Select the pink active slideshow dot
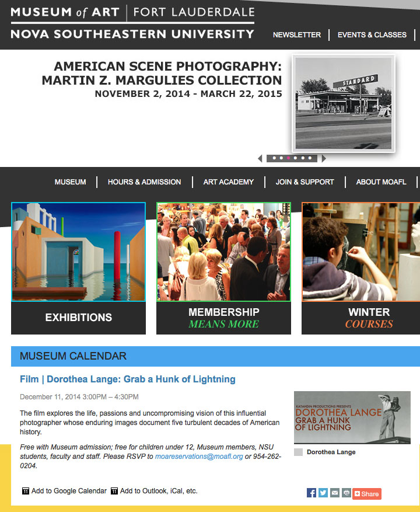 289,158
